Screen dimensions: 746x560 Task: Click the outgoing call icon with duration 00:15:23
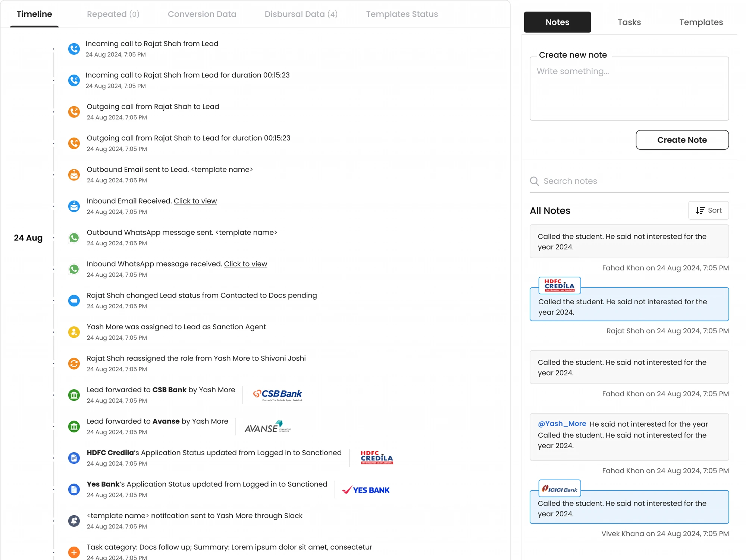(74, 143)
